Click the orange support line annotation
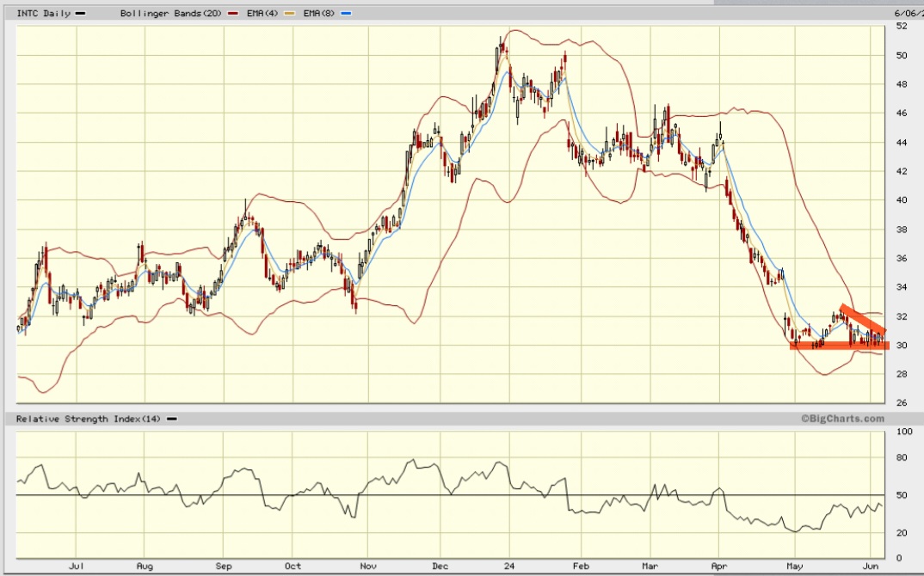This screenshot has height=576, width=924. 839,344
